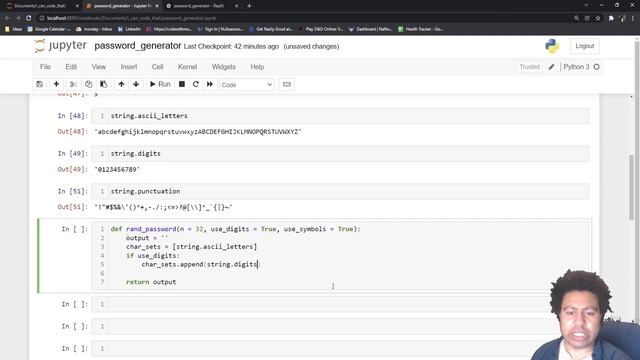Open browser menu three dots

(x=633, y=18)
